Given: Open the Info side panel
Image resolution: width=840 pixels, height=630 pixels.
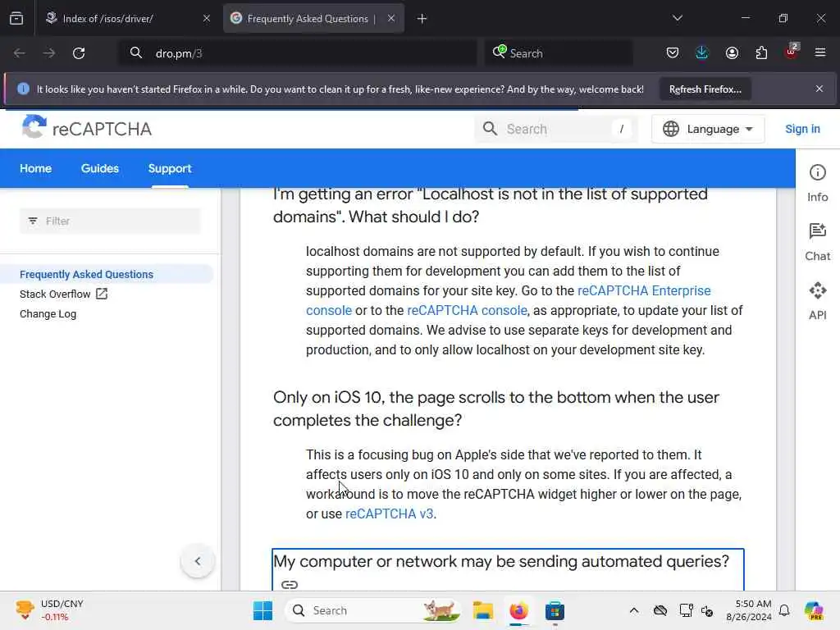Looking at the screenshot, I should [818, 183].
